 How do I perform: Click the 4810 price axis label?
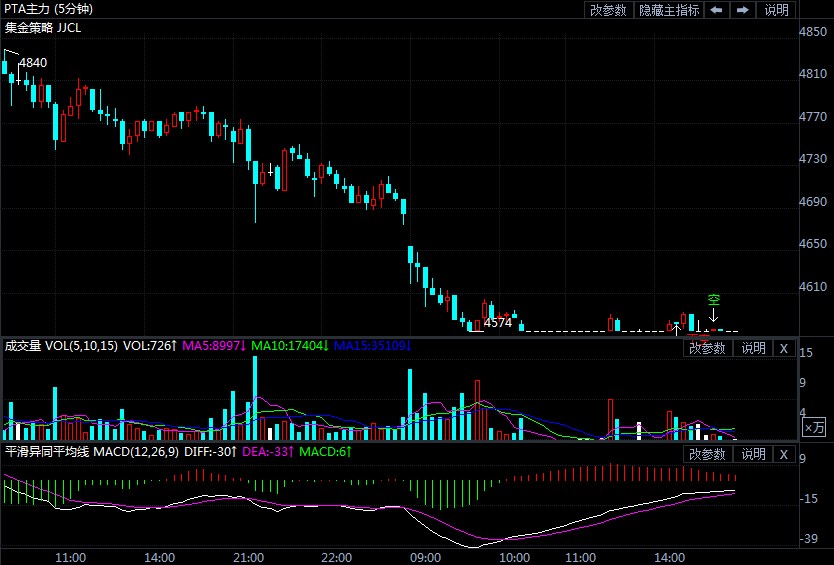click(x=813, y=74)
